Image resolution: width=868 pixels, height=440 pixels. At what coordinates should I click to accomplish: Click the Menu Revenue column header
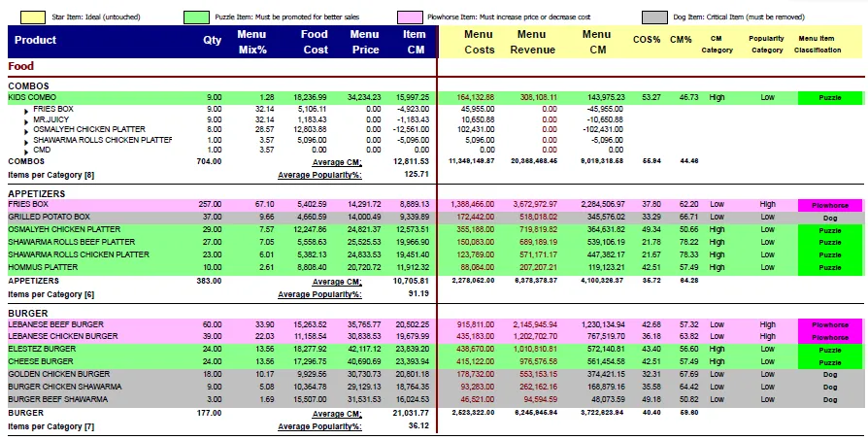point(532,42)
